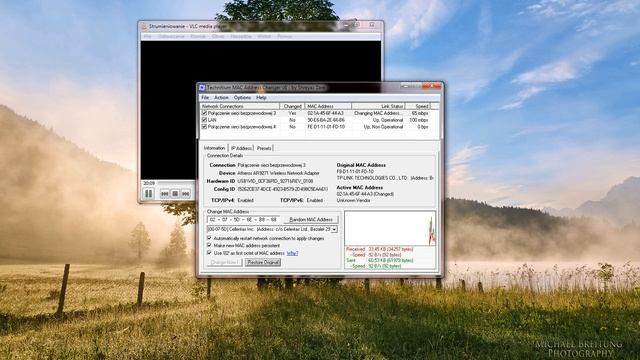Select 'Up, Non Operational' status cell

(383, 127)
